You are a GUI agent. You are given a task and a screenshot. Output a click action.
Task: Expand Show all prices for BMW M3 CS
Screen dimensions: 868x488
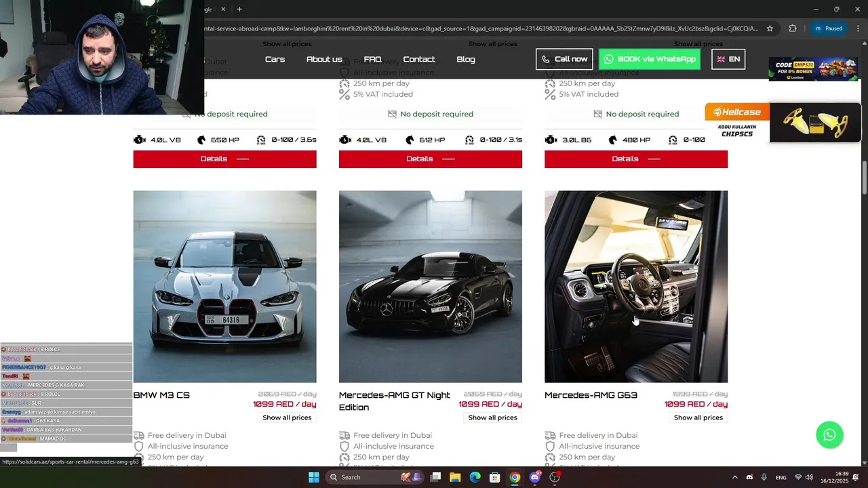(287, 418)
